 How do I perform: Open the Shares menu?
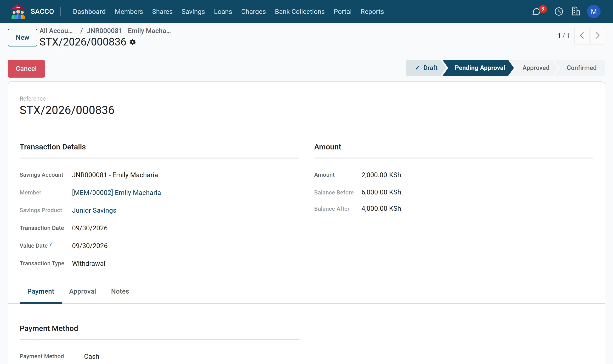[162, 11]
